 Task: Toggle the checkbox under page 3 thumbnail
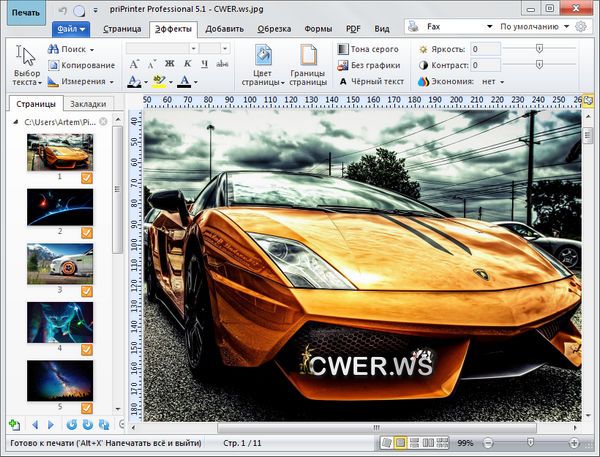86,291
